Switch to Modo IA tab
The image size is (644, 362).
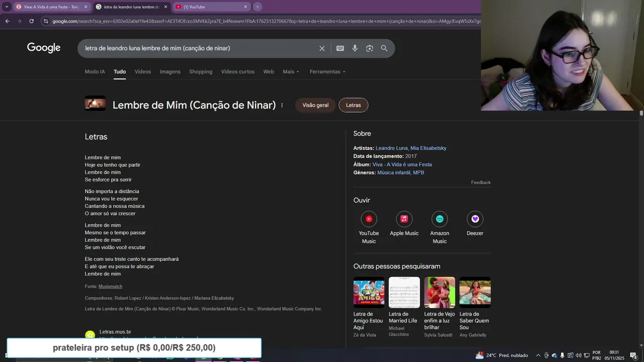tap(95, 71)
